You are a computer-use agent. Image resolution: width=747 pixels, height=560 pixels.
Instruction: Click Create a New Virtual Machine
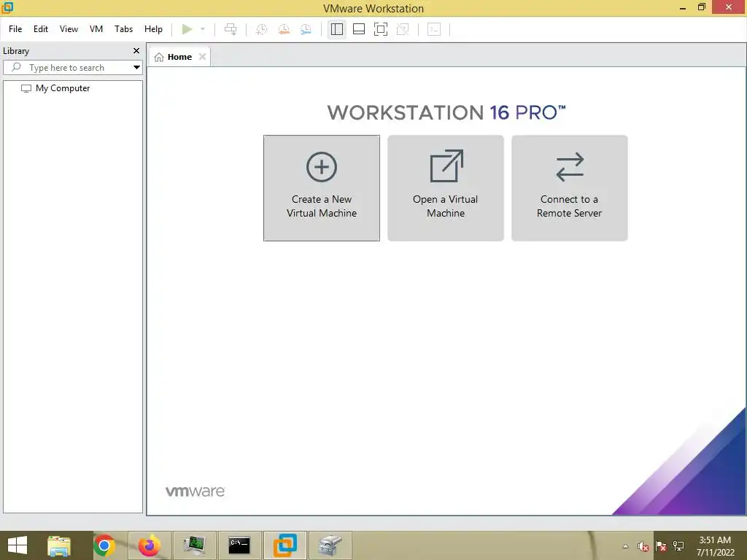click(322, 188)
